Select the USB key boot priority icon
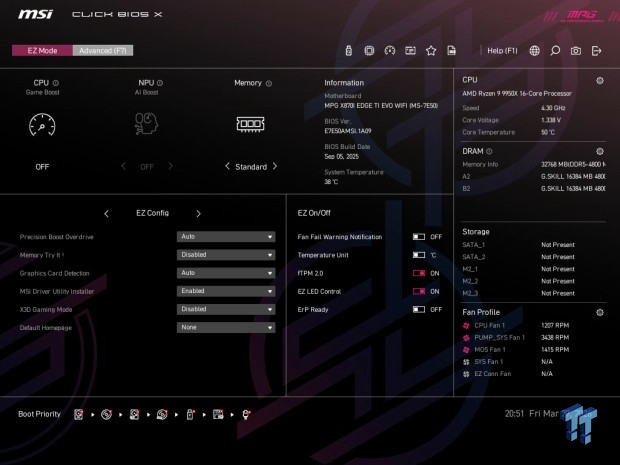Screen dimensions: 620x465 (x=190, y=414)
